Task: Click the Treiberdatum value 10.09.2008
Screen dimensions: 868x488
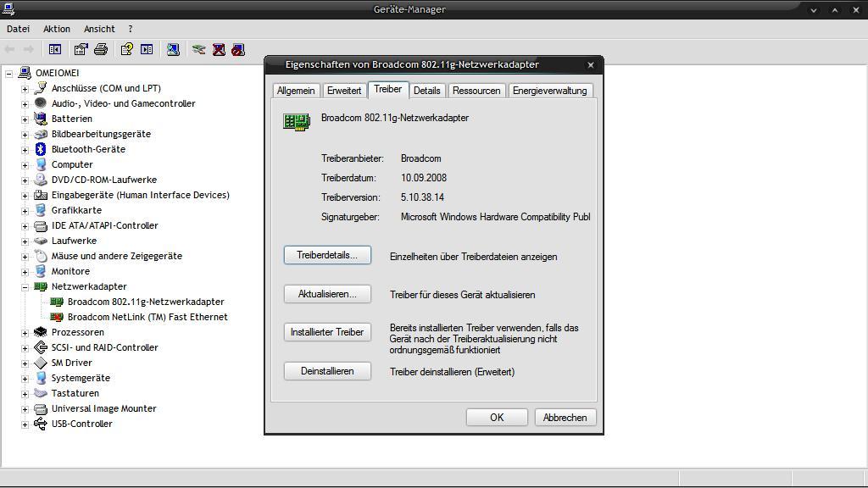Action: click(424, 178)
